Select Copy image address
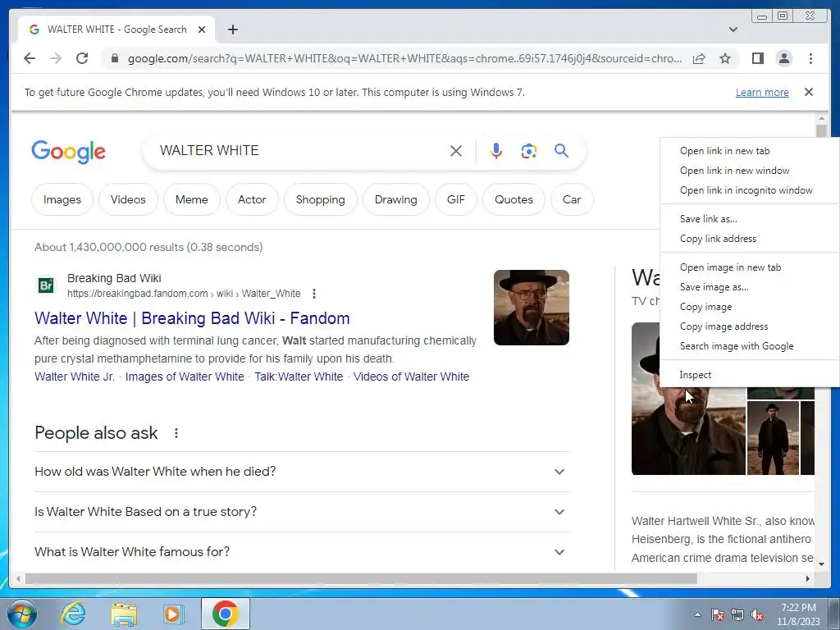 tap(750, 326)
